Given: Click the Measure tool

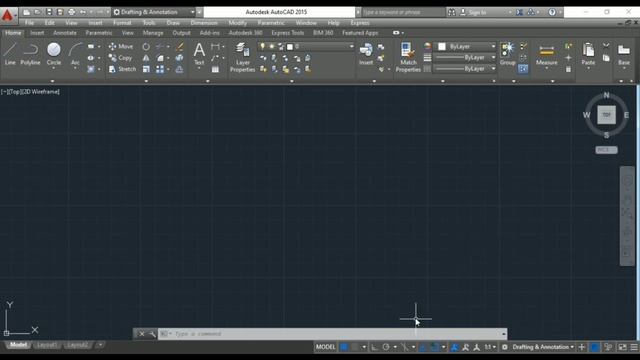Looking at the screenshot, I should 547,54.
